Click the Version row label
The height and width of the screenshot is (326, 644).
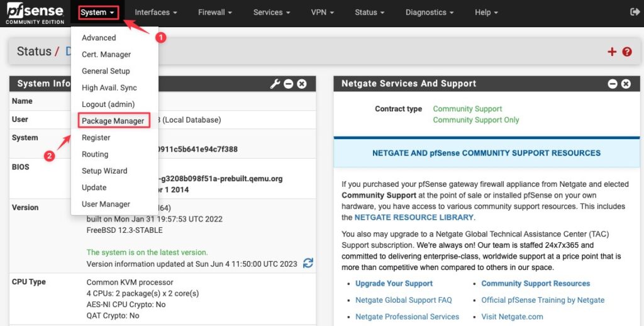(25, 208)
